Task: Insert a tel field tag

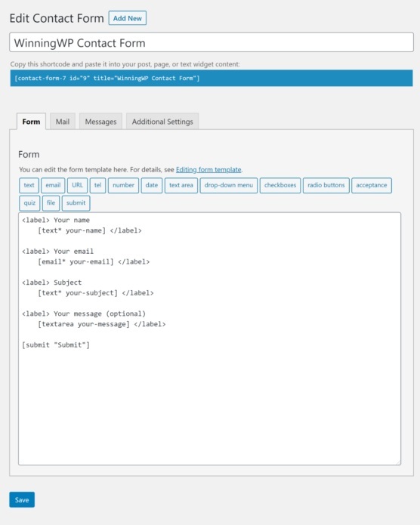Action: [97, 185]
